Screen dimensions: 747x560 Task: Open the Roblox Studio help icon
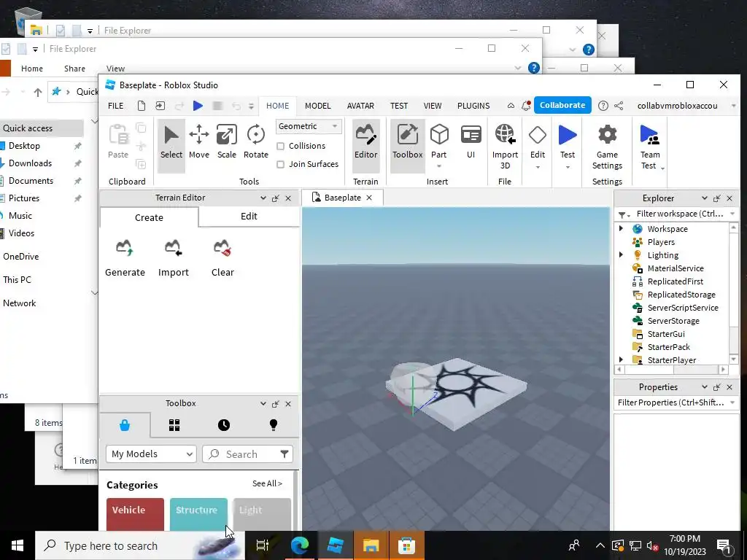point(603,106)
